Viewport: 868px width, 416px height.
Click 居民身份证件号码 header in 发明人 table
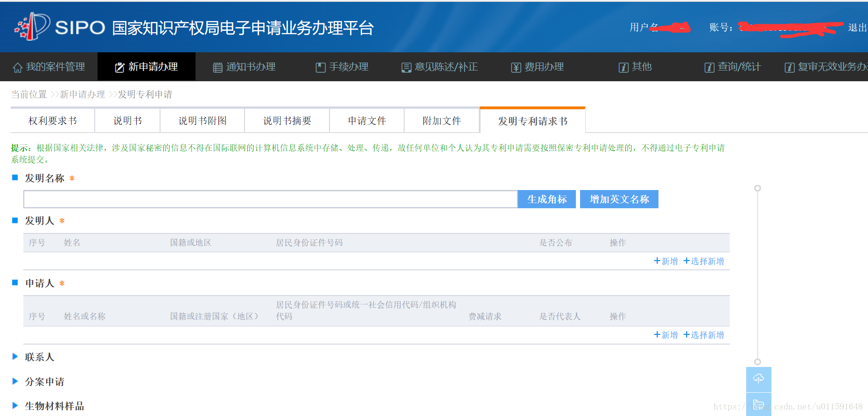[309, 243]
